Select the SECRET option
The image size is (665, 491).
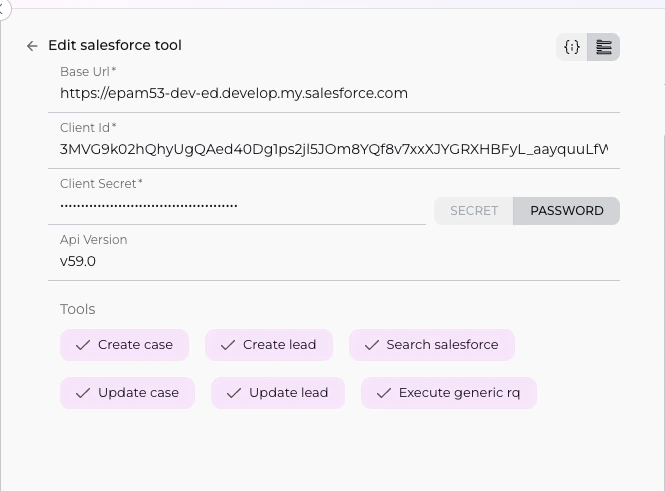474,211
